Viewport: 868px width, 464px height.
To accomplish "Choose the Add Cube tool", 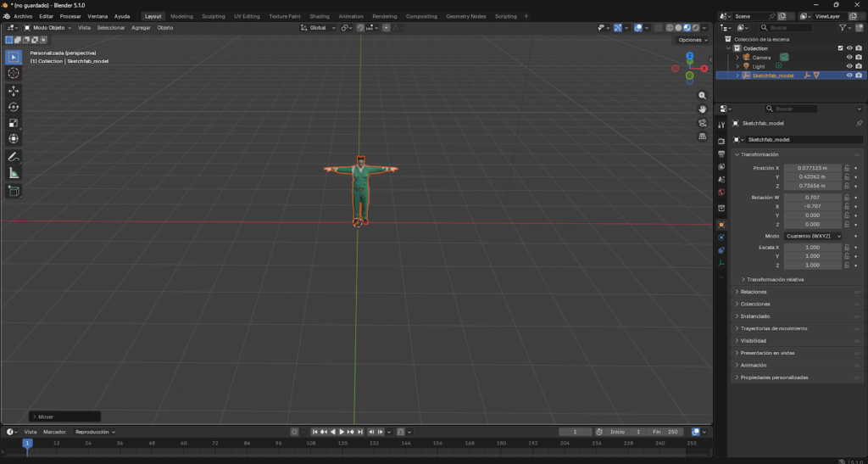I will tap(14, 191).
